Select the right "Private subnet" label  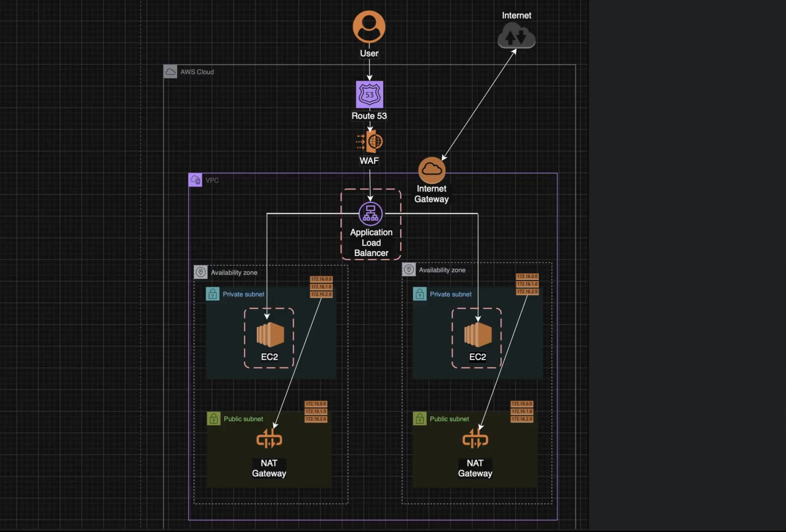pyautogui.click(x=450, y=294)
